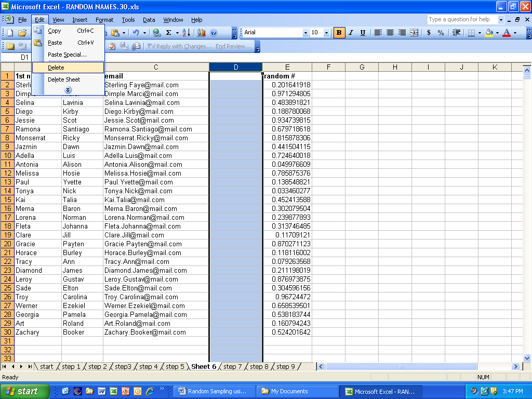Switch to the start sheet tab
The height and width of the screenshot is (399, 532).
pyautogui.click(x=46, y=366)
